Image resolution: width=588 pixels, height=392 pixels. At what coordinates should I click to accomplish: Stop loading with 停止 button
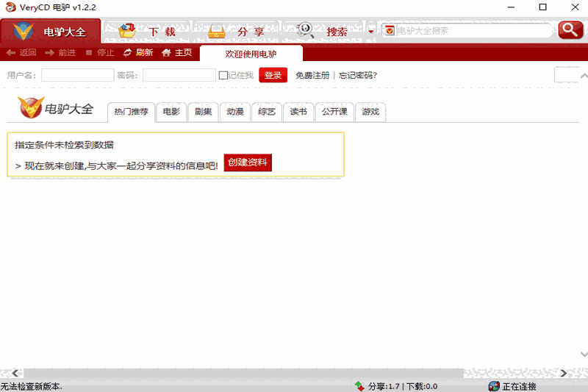pos(100,52)
